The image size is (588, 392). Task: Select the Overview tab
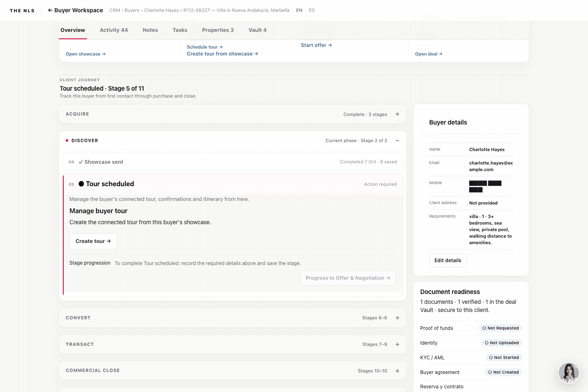(73, 30)
